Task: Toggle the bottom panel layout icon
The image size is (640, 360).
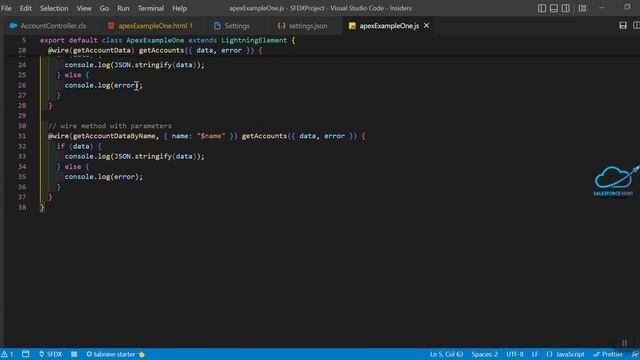Action: coord(553,8)
